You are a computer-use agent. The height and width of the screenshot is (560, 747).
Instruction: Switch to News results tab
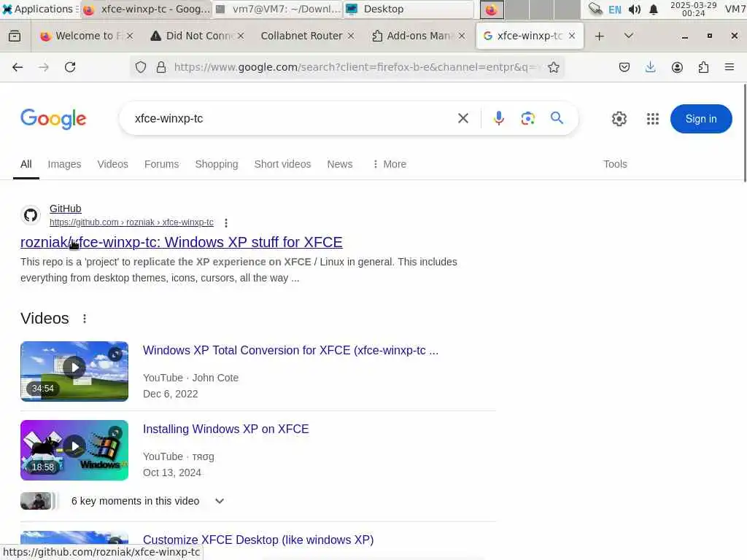point(340,164)
